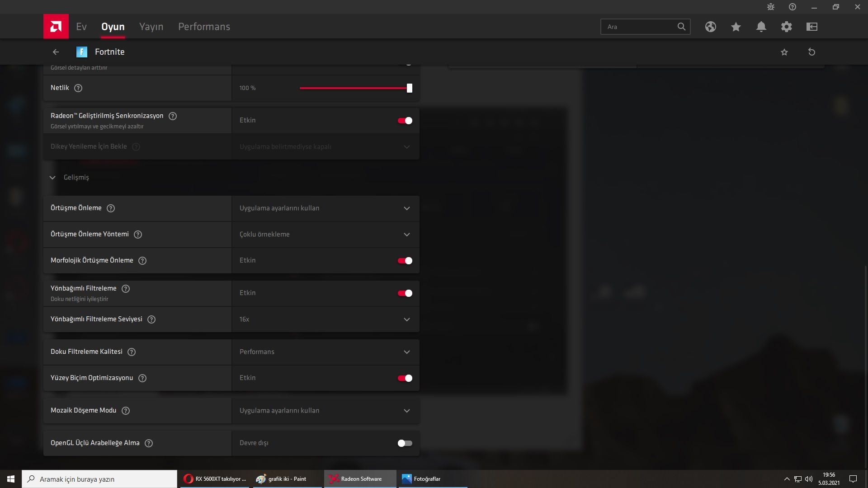Click the Ara search field

point(640,27)
